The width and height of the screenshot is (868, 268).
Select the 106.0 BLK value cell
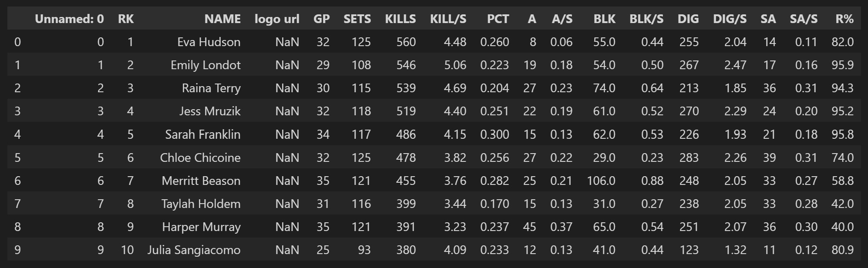601,181
